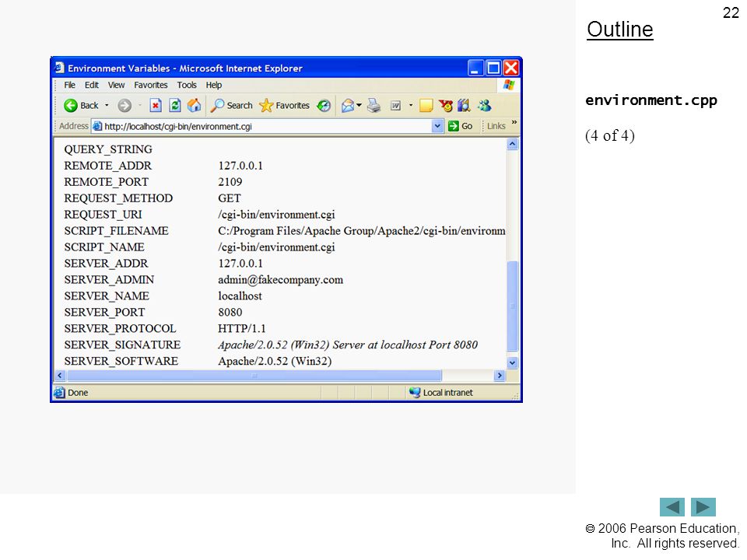Click the Done status page icon

60,392
